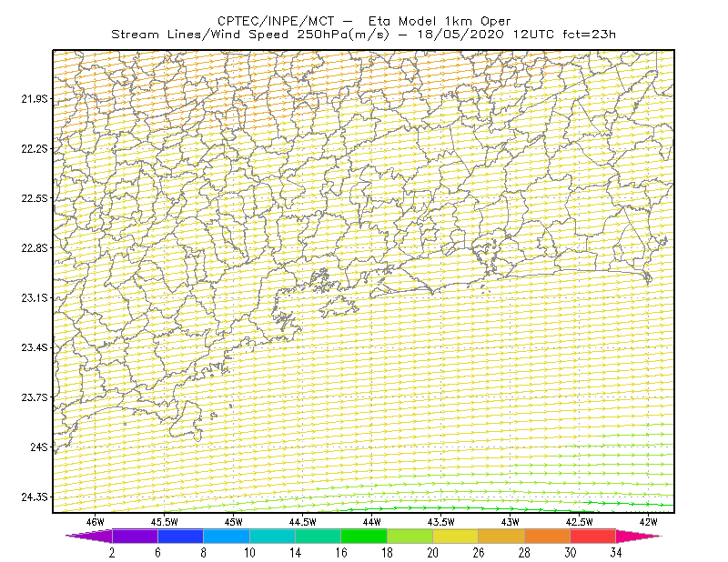Click the yellow colorbar segment
Viewport: 728px width, 562px height.
point(456,536)
